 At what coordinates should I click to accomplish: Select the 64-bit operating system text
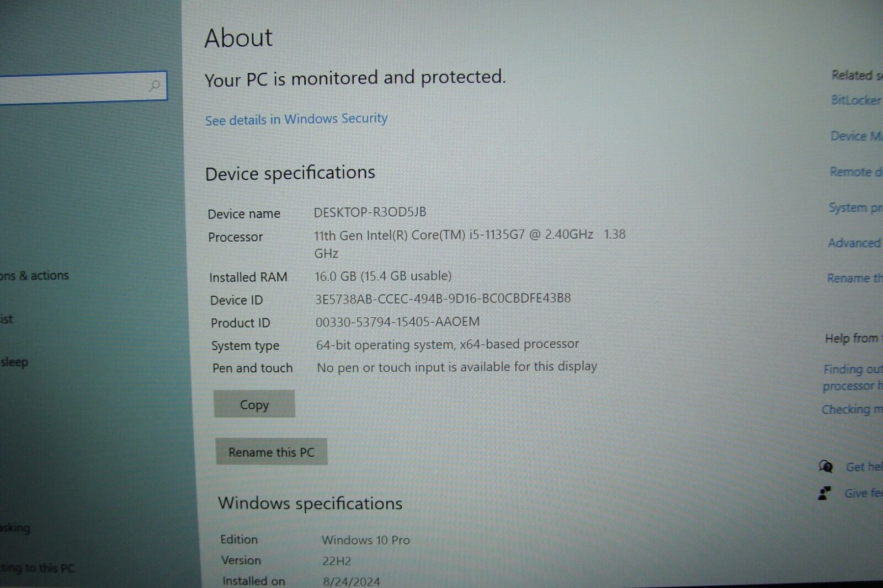tap(448, 344)
